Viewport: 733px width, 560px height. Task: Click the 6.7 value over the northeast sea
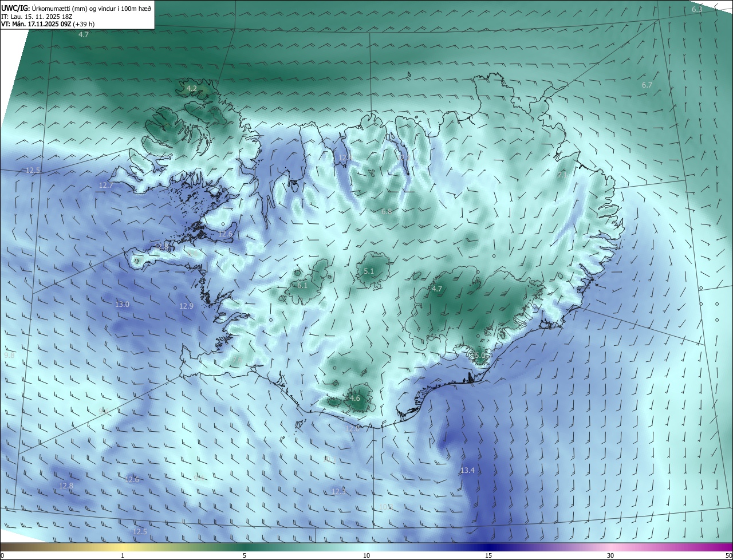[x=647, y=85]
